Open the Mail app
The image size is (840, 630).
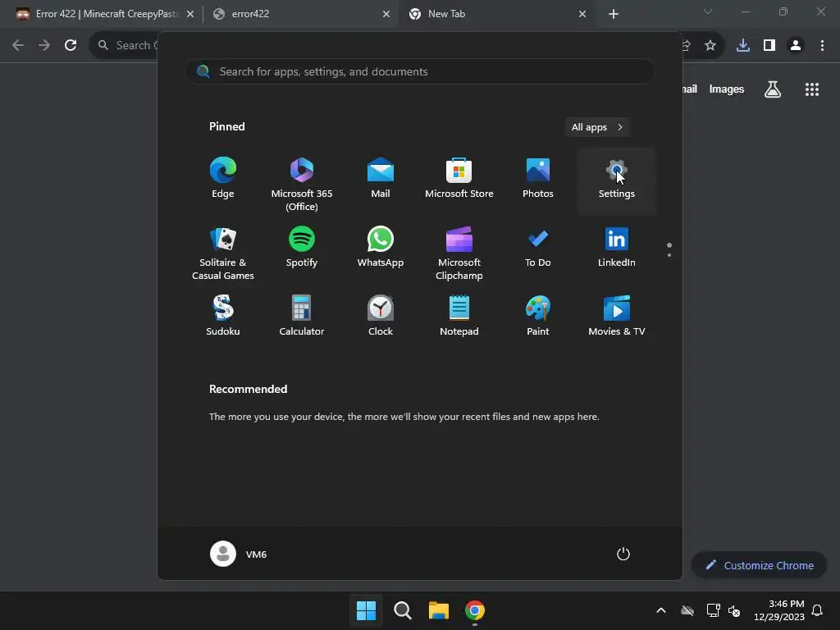click(x=381, y=180)
